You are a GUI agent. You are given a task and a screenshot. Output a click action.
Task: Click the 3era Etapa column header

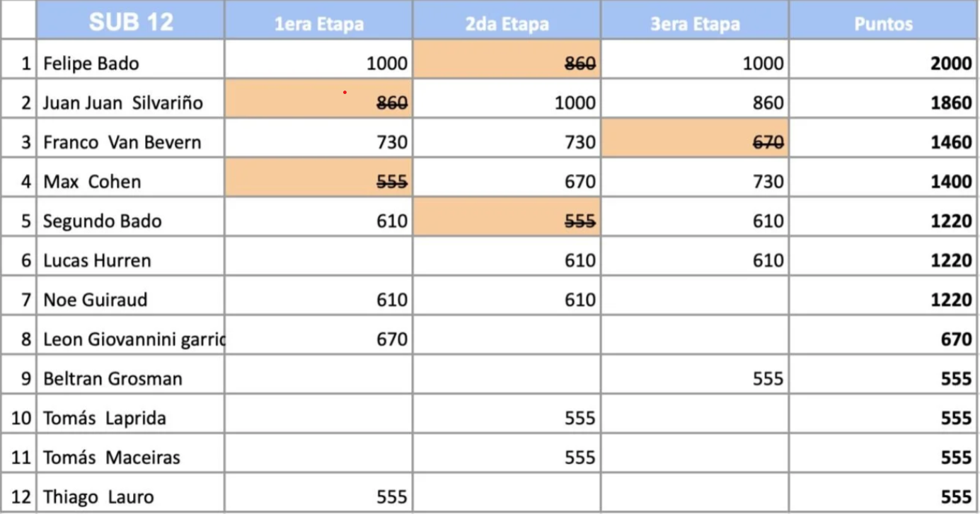(695, 21)
